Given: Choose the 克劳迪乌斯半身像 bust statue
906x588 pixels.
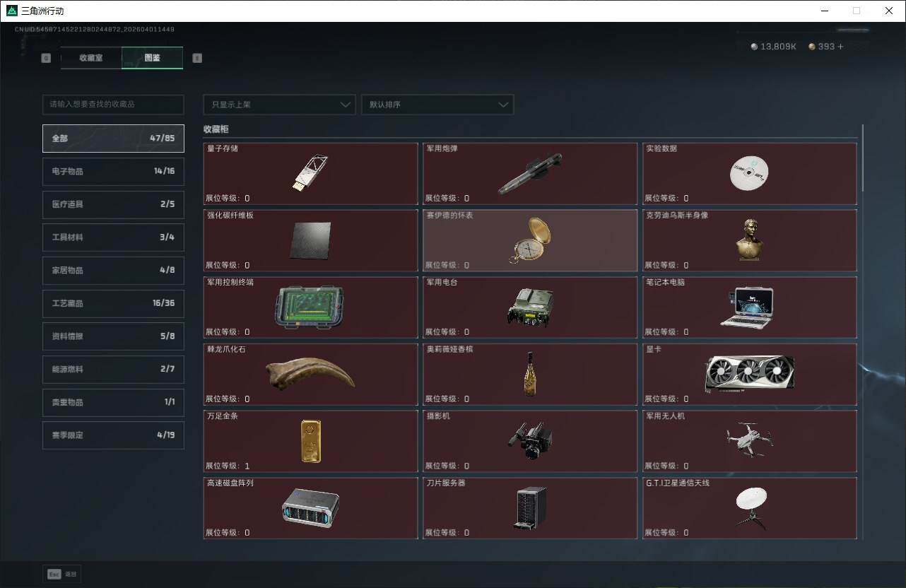Looking at the screenshot, I should tap(750, 240).
